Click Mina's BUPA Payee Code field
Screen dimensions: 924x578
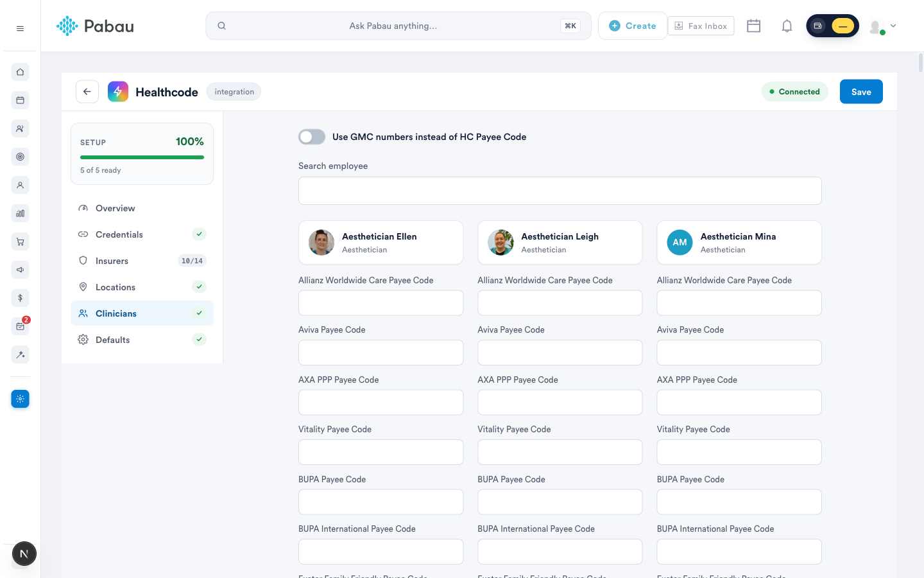point(739,502)
